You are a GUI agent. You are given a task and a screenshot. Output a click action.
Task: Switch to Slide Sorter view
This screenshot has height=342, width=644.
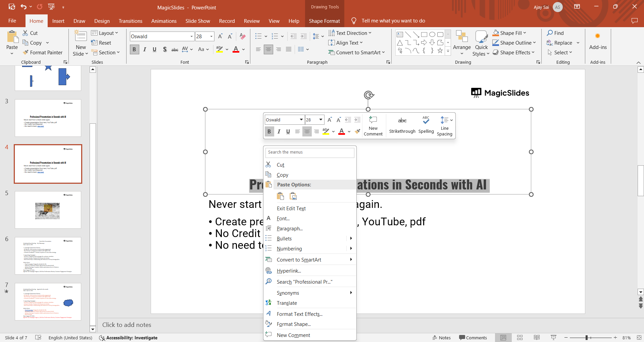pyautogui.click(x=520, y=338)
